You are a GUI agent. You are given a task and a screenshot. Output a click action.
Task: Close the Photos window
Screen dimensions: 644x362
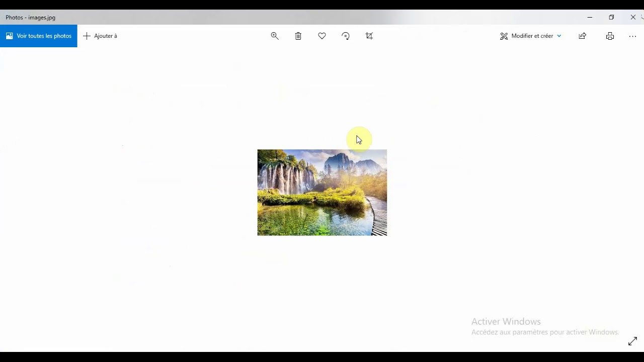633,17
